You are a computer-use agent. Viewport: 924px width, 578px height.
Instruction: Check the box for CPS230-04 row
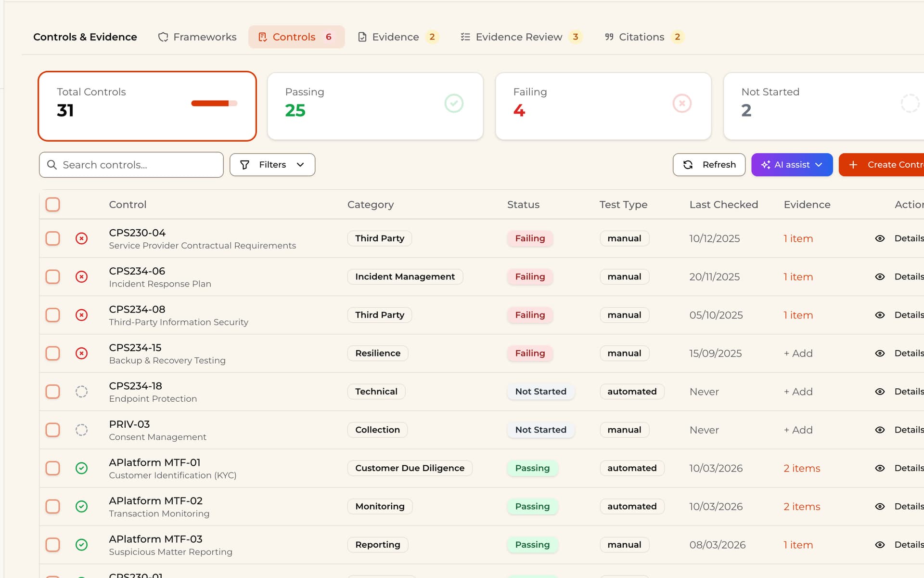pos(53,238)
